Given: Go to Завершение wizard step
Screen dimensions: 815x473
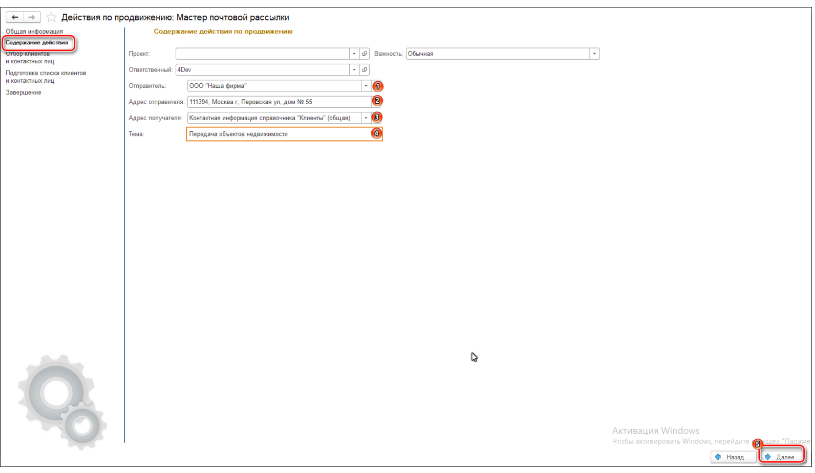Looking at the screenshot, I should coord(23,93).
